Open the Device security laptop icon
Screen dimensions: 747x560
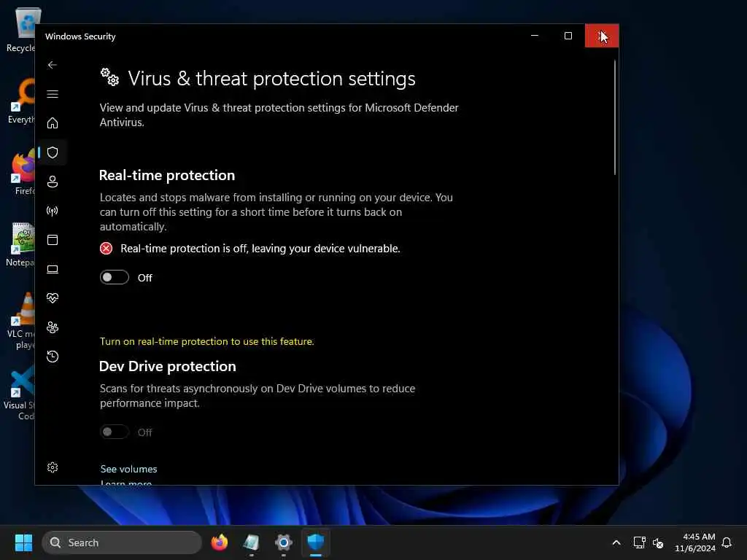tap(53, 269)
